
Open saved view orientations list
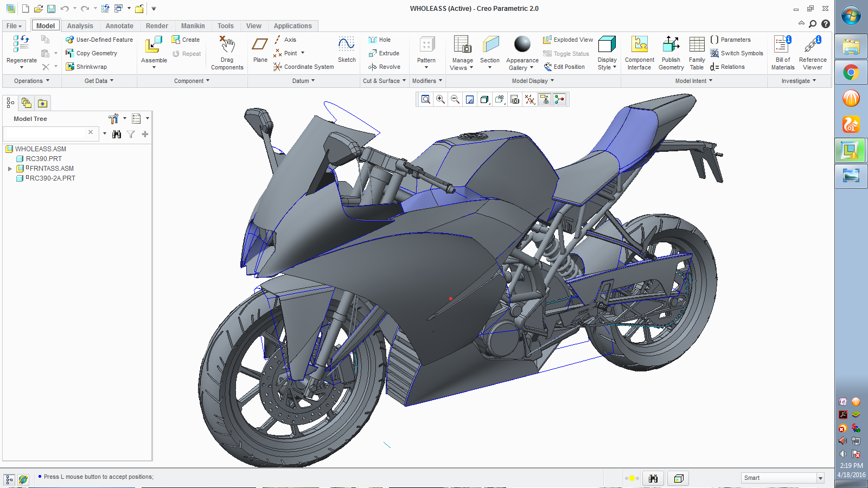[x=500, y=99]
